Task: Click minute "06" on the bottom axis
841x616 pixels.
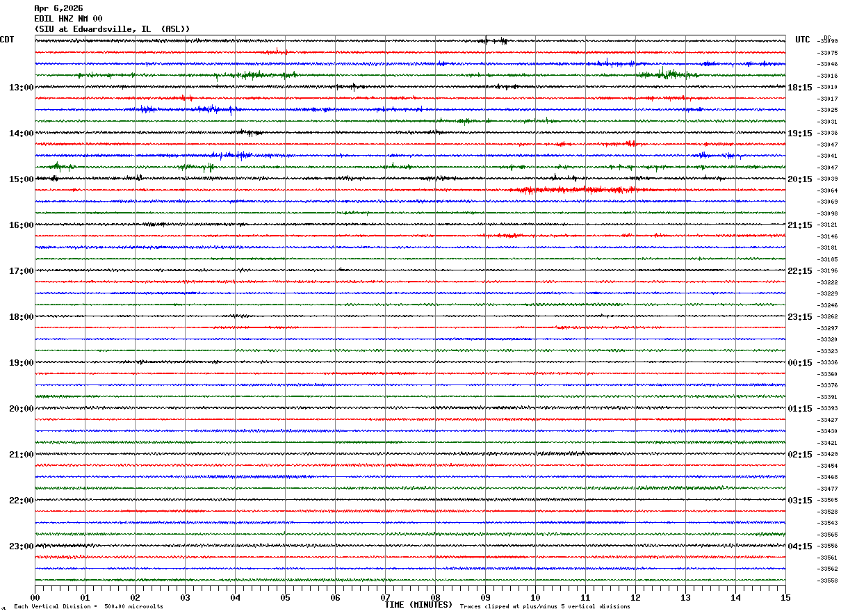Action: point(335,597)
